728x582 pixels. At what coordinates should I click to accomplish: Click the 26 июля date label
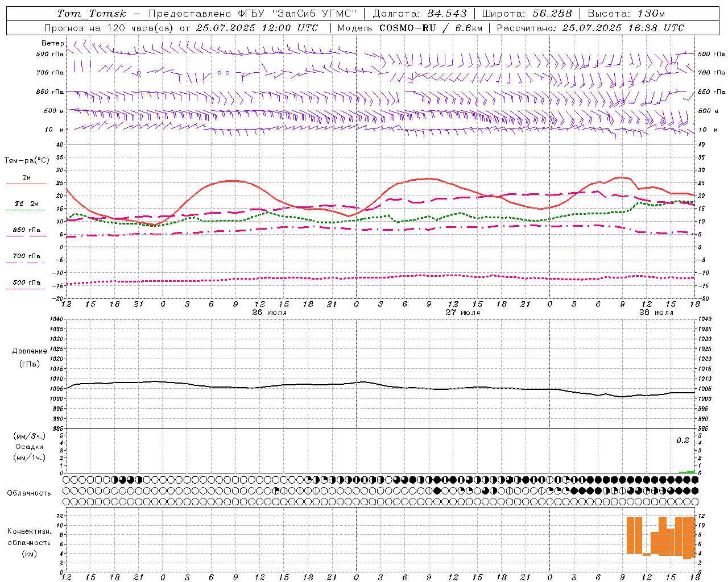(270, 313)
